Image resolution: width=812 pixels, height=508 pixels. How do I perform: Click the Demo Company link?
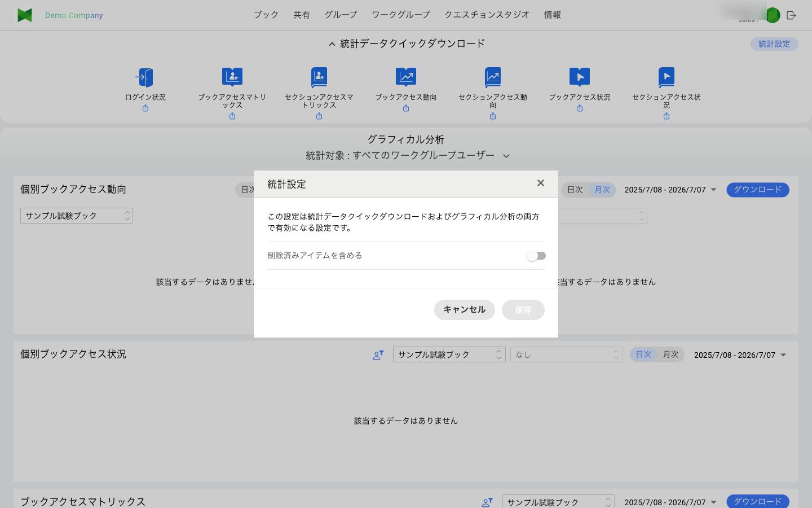(x=74, y=15)
